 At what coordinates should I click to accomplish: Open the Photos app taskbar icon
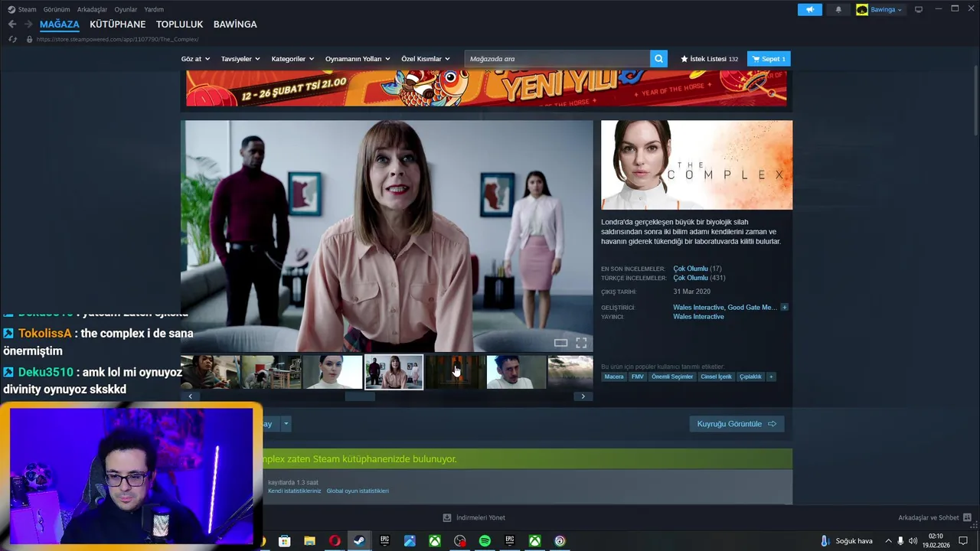coord(410,541)
